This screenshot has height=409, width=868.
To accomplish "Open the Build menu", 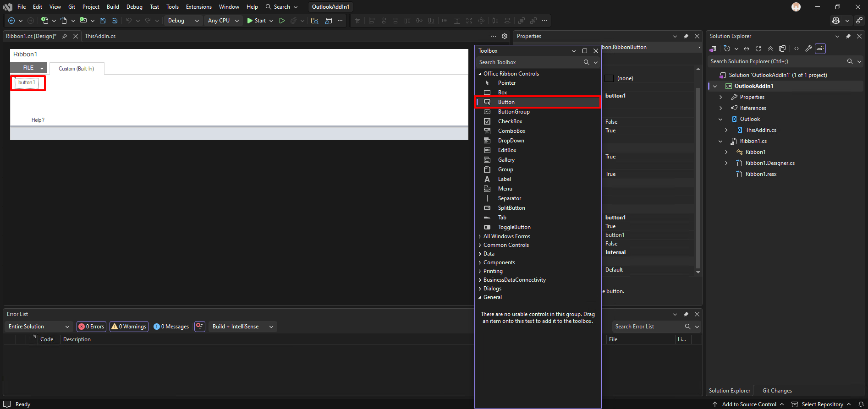I will (x=113, y=7).
